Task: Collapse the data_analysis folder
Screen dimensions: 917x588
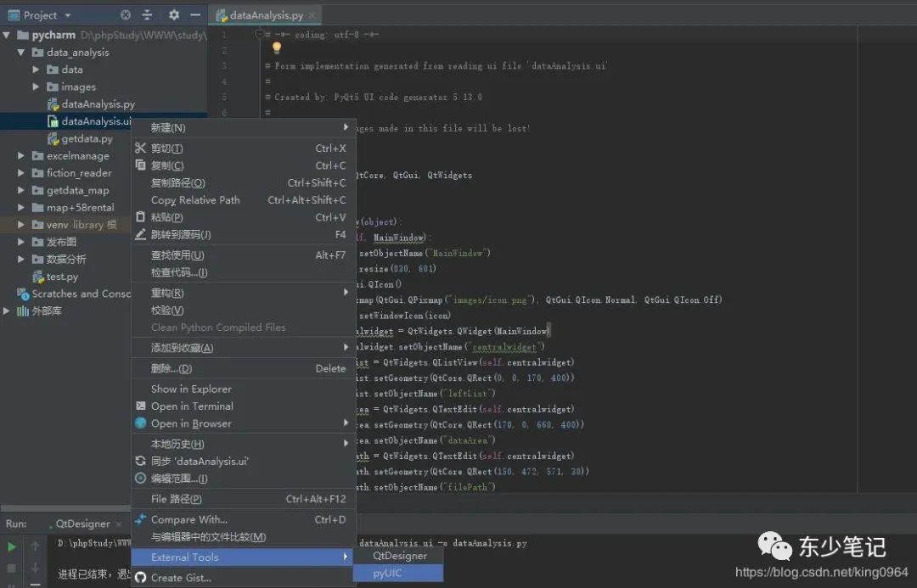Action: [x=21, y=52]
